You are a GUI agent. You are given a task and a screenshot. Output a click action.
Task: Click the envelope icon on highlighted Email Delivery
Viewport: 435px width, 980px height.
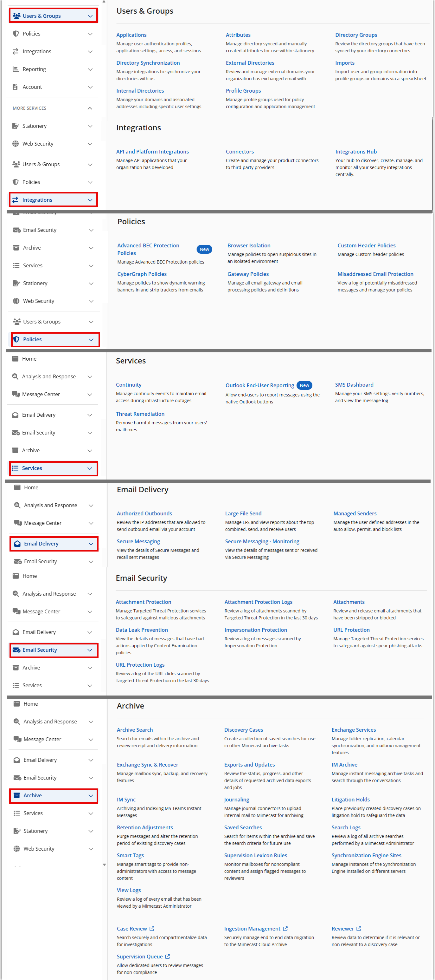tap(17, 543)
